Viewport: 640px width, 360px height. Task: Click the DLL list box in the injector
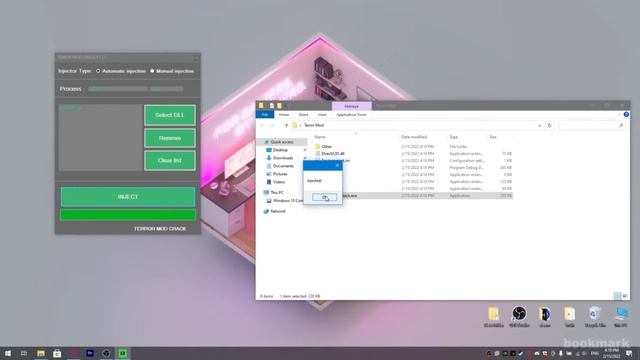[x=100, y=138]
